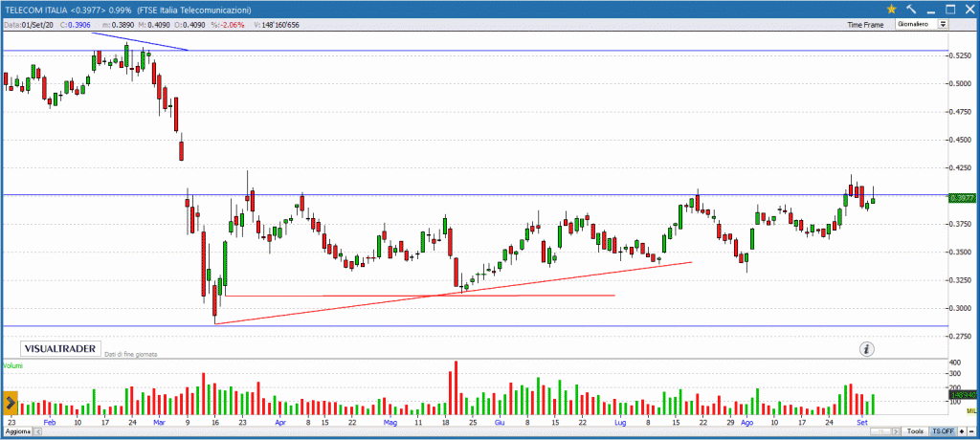Image resolution: width=980 pixels, height=440 pixels.
Task: Click the 'Mar' month label on time axis
Action: click(x=159, y=422)
